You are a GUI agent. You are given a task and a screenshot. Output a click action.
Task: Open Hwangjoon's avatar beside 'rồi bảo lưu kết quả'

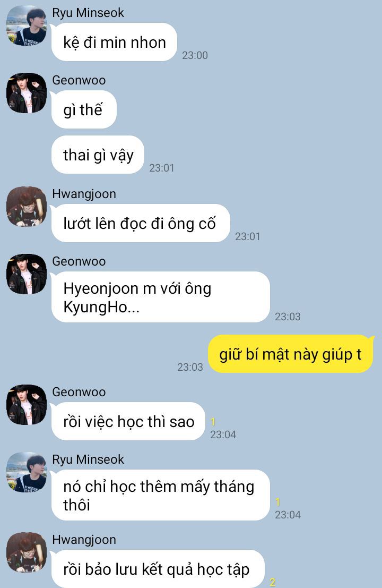27,552
